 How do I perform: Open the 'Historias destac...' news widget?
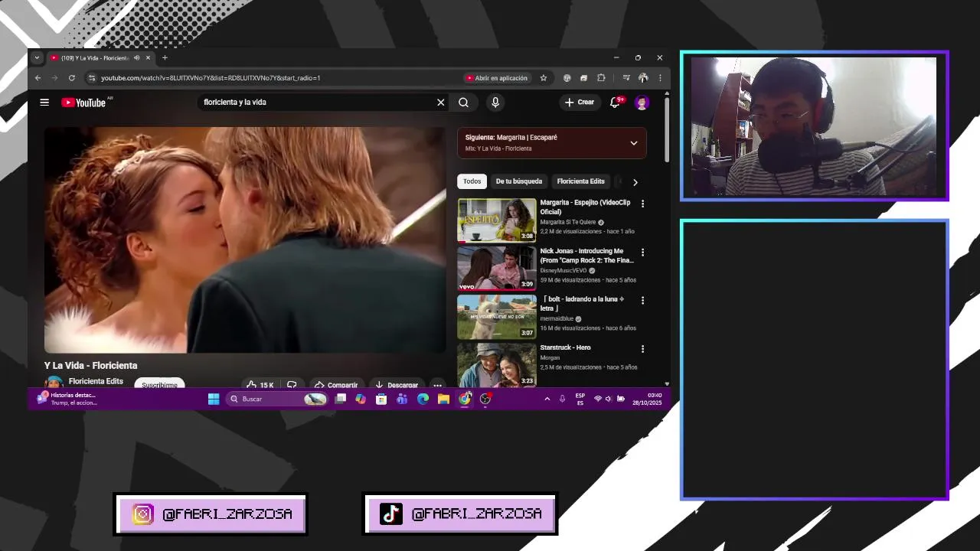click(x=67, y=399)
